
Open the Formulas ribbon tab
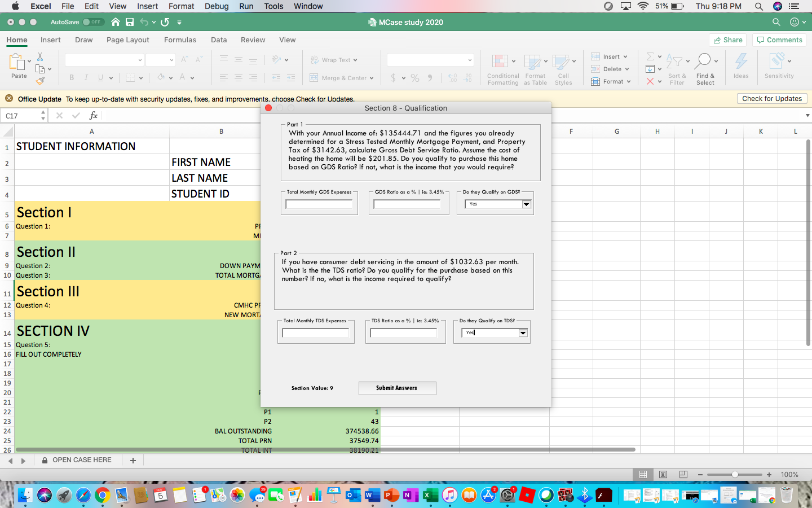tap(180, 40)
